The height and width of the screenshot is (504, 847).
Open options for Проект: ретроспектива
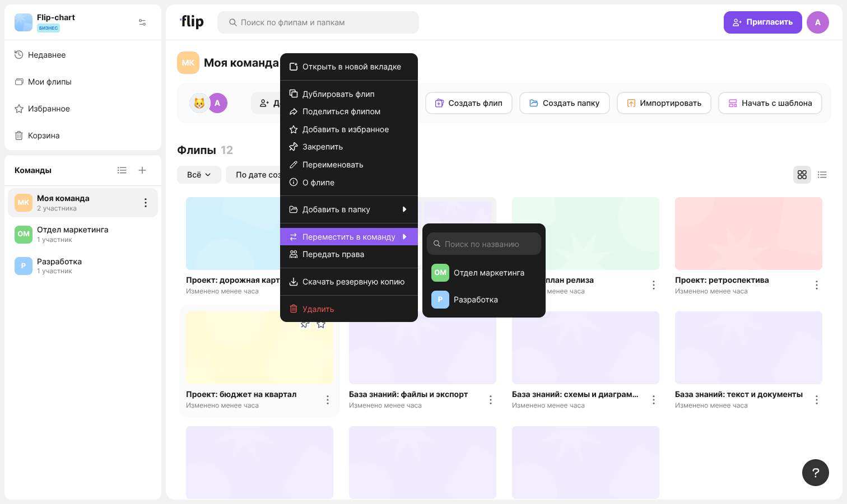[x=817, y=285]
